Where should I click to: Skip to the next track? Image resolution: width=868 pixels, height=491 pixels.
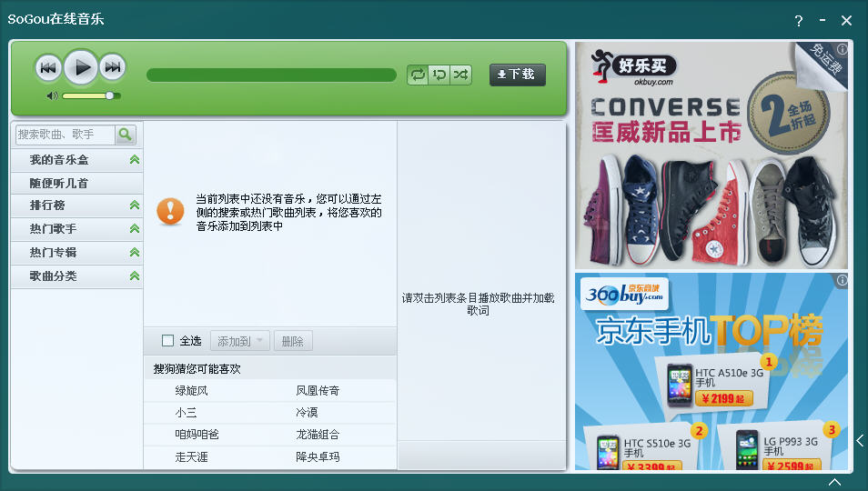[113, 67]
